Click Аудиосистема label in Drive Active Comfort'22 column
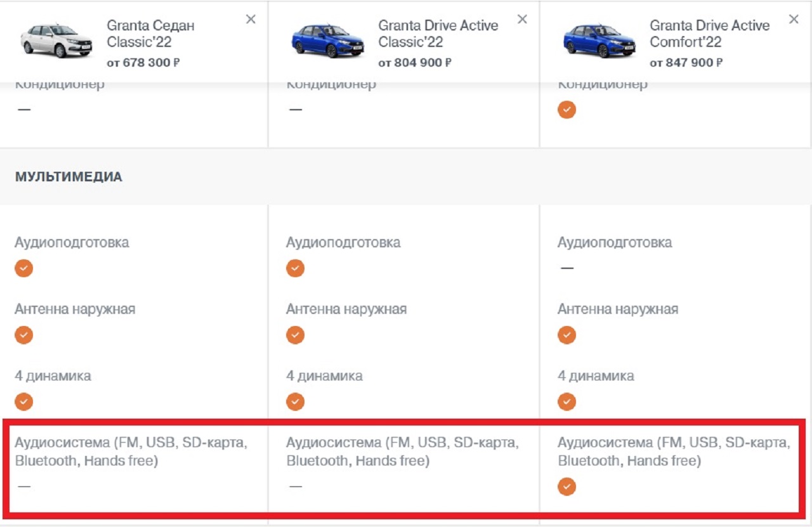Screen dimensions: 812x527 click(674, 452)
